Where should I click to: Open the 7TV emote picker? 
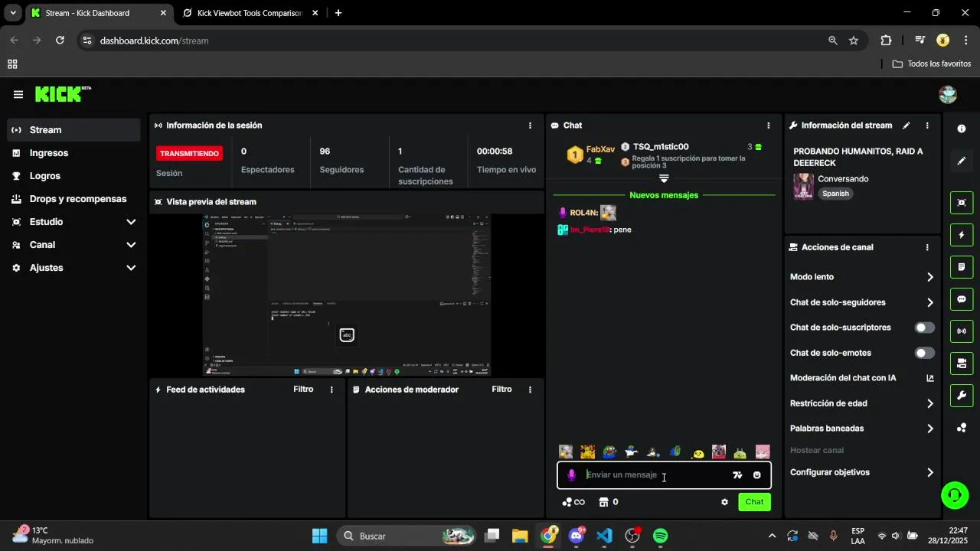pos(737,475)
